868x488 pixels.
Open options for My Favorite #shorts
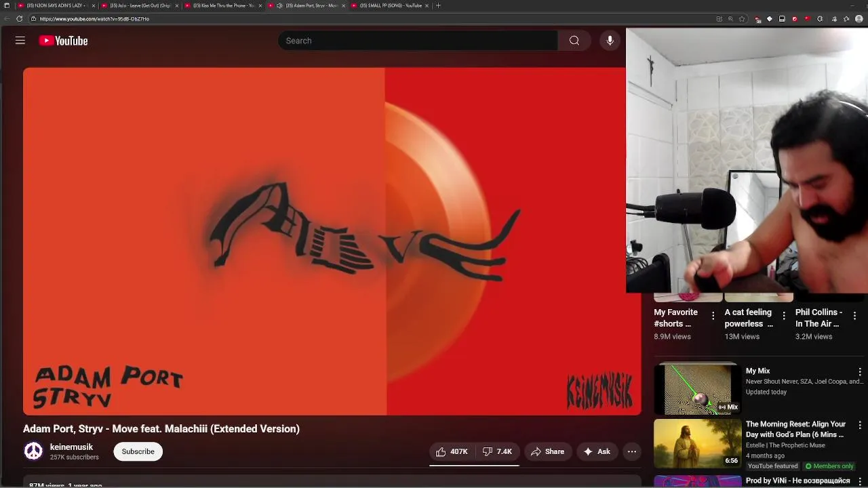click(x=713, y=316)
